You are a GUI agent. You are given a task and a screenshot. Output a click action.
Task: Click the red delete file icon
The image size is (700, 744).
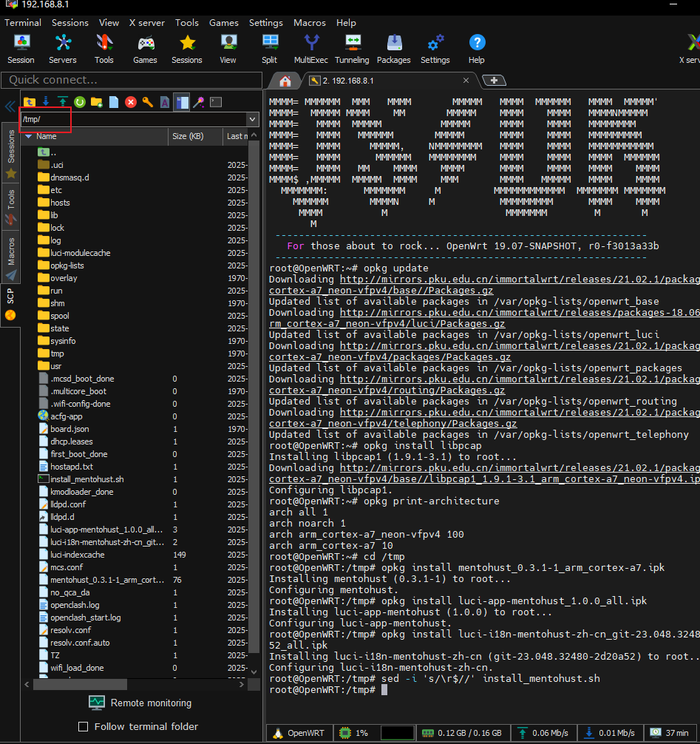click(131, 102)
